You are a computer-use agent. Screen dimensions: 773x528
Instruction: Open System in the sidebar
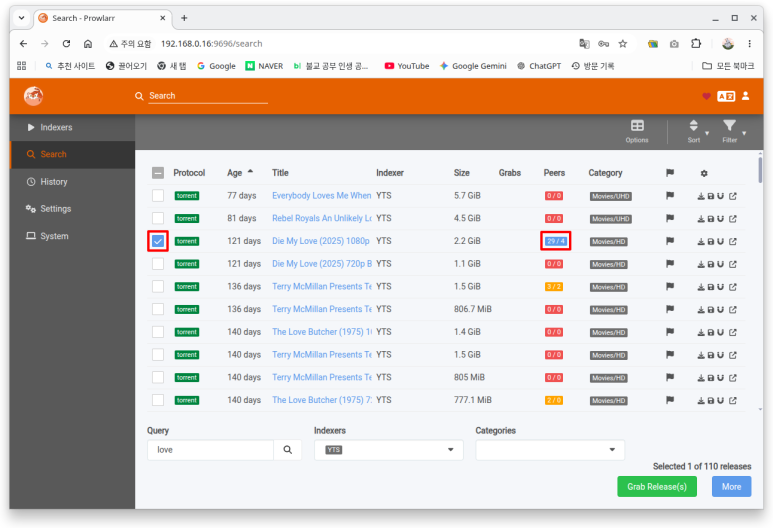72,236
